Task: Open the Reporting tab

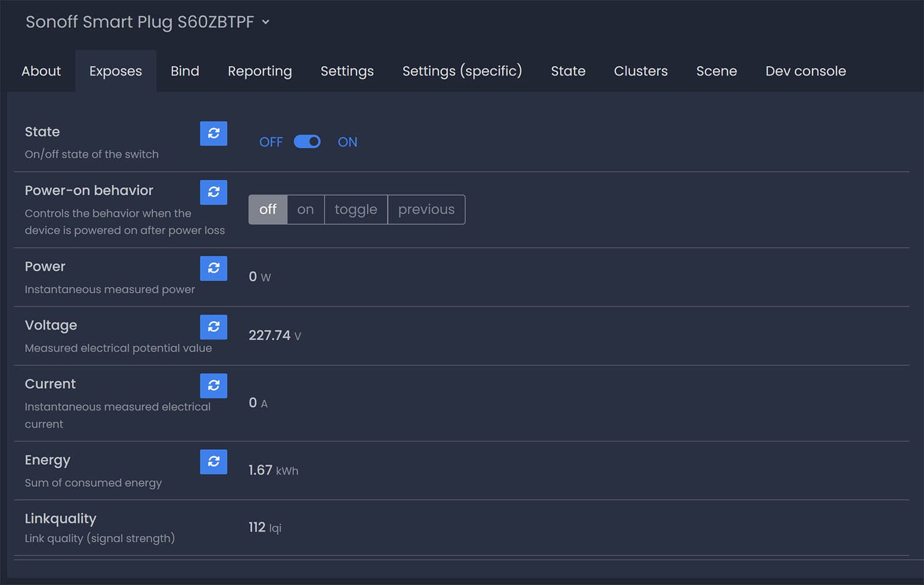Action: tap(259, 71)
